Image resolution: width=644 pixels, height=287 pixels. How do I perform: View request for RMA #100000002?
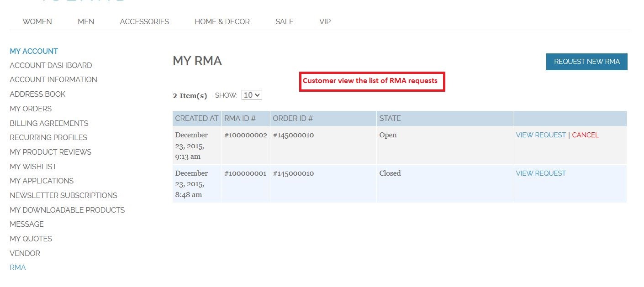pos(541,135)
